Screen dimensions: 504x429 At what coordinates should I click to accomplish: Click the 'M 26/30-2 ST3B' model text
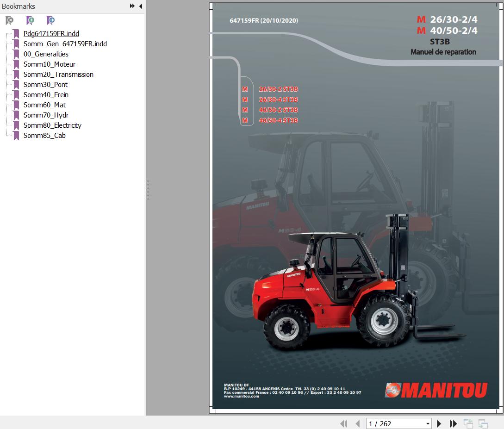(x=270, y=89)
